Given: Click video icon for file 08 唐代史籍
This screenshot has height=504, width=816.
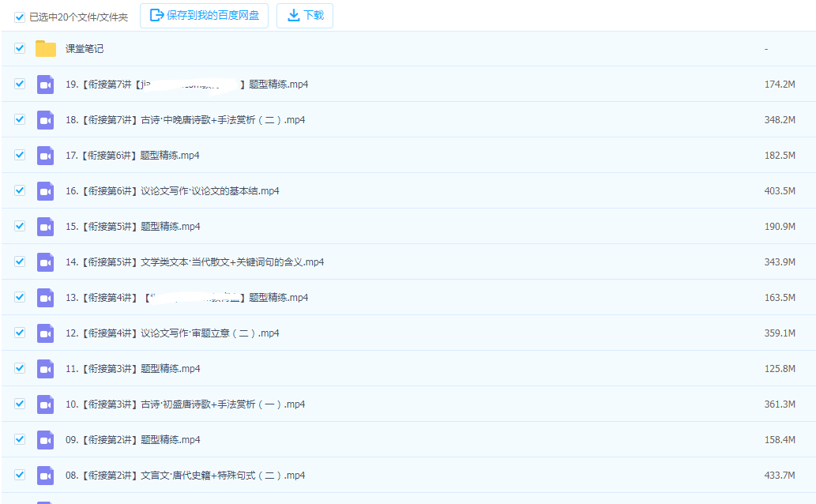Looking at the screenshot, I should pyautogui.click(x=46, y=476).
